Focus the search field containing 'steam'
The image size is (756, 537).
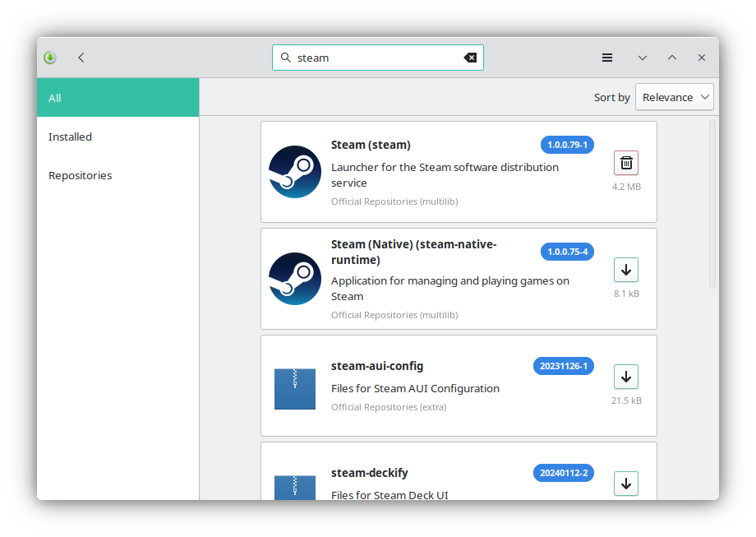pos(377,58)
